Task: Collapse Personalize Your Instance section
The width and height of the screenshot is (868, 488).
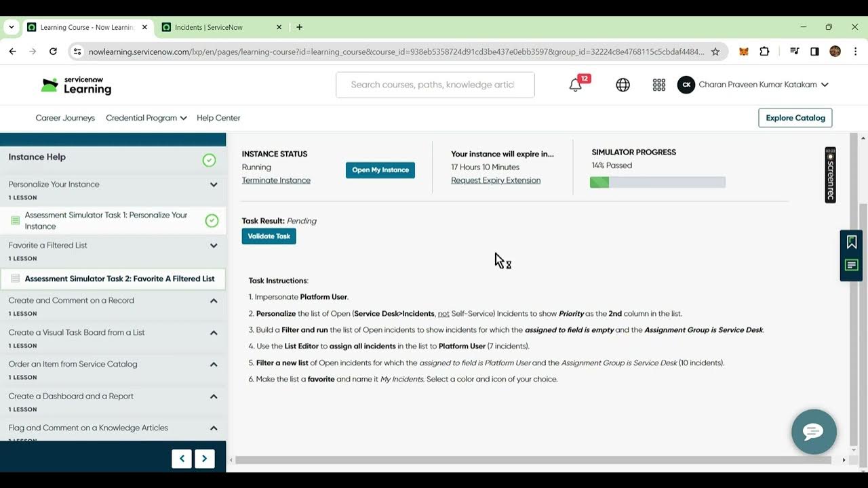Action: (x=214, y=184)
